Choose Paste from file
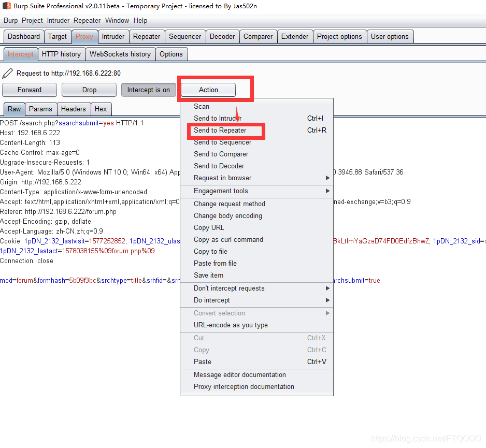 (256, 263)
